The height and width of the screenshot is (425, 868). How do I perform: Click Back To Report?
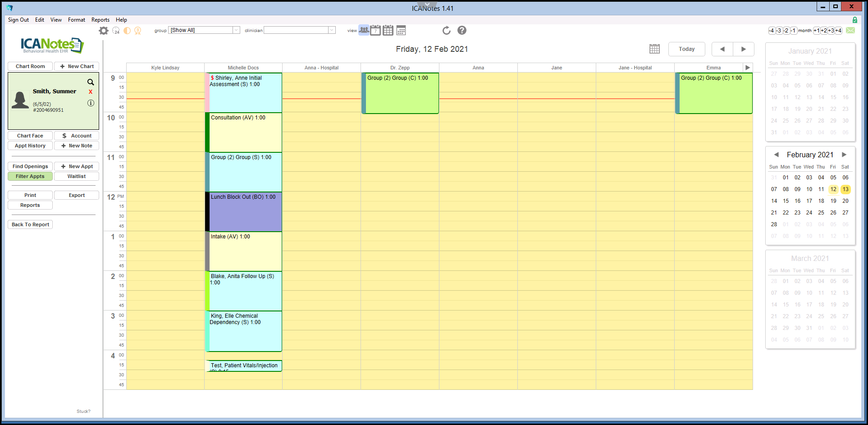[x=30, y=224]
